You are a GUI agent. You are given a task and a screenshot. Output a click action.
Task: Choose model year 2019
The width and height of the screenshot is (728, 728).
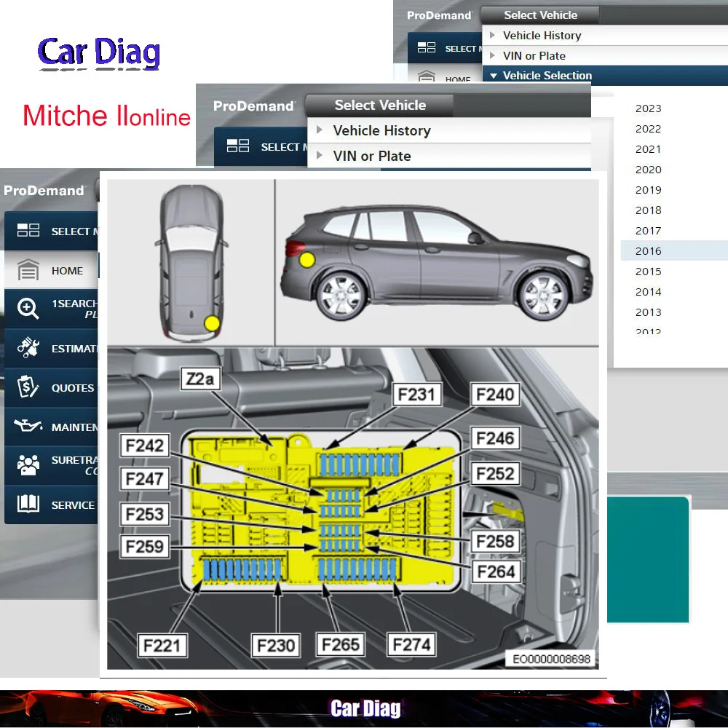648,190
